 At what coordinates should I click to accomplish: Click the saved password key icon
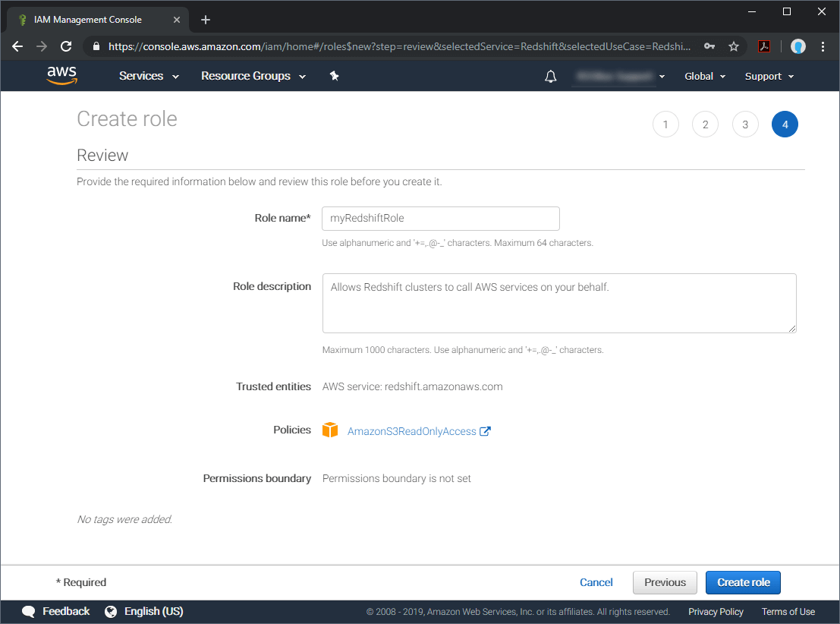(709, 46)
